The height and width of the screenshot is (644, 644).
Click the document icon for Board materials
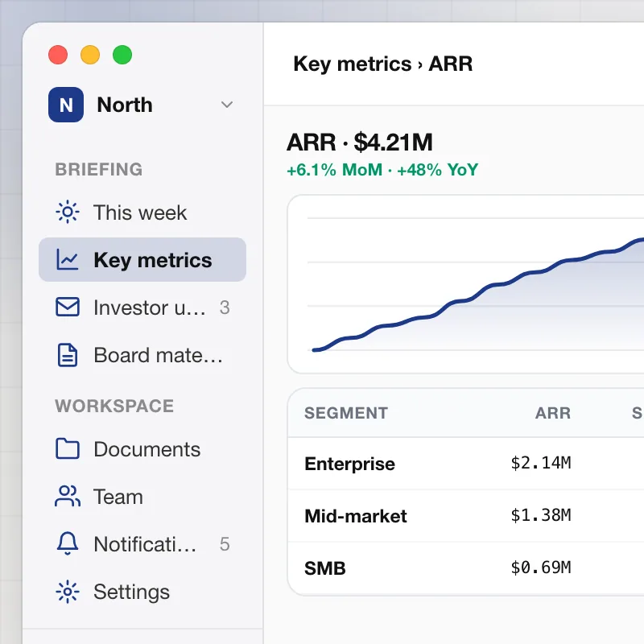click(68, 355)
